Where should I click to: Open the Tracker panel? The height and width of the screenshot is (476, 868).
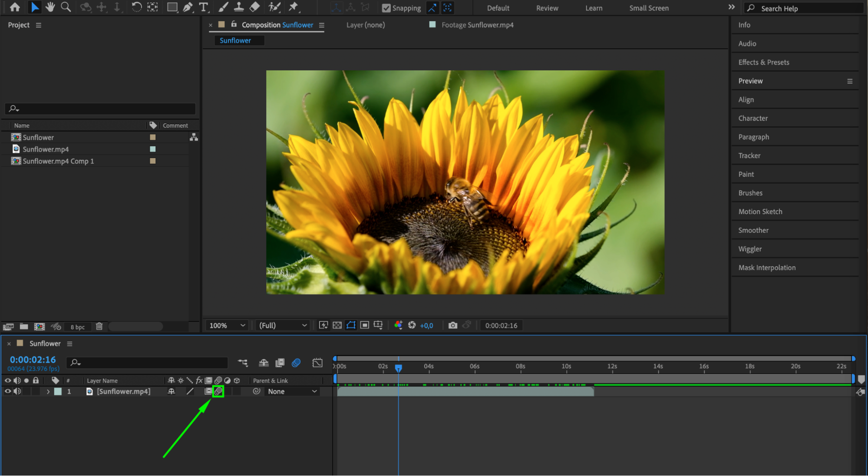(749, 155)
